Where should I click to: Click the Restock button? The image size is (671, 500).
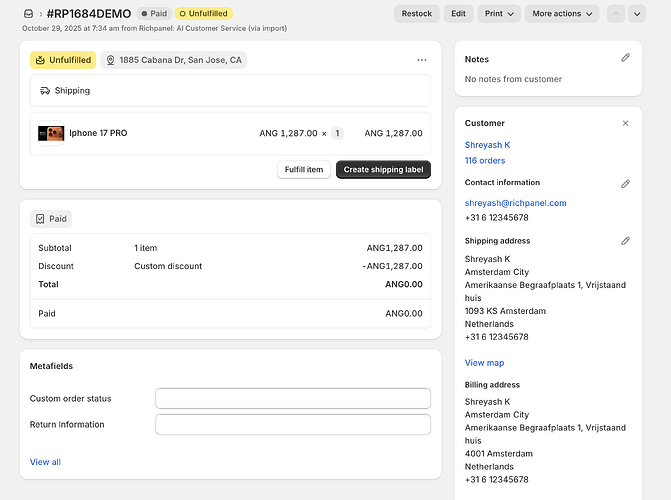417,14
